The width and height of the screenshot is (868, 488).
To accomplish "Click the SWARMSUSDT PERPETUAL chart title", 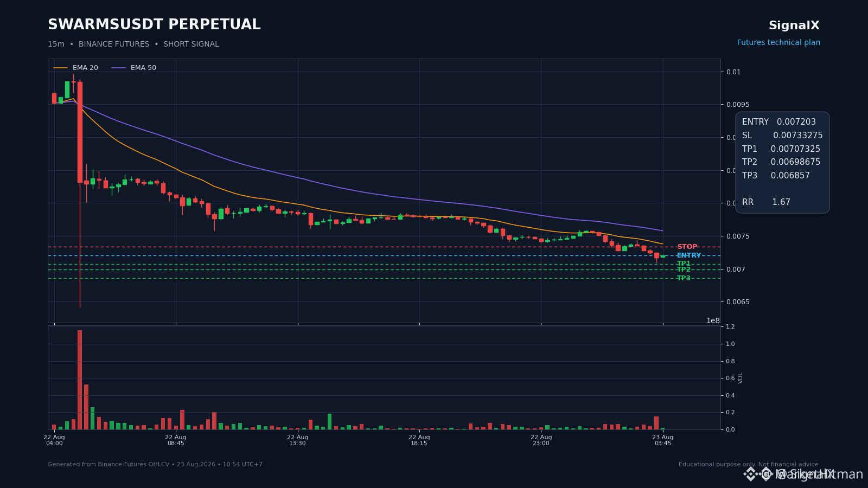I will tap(154, 25).
